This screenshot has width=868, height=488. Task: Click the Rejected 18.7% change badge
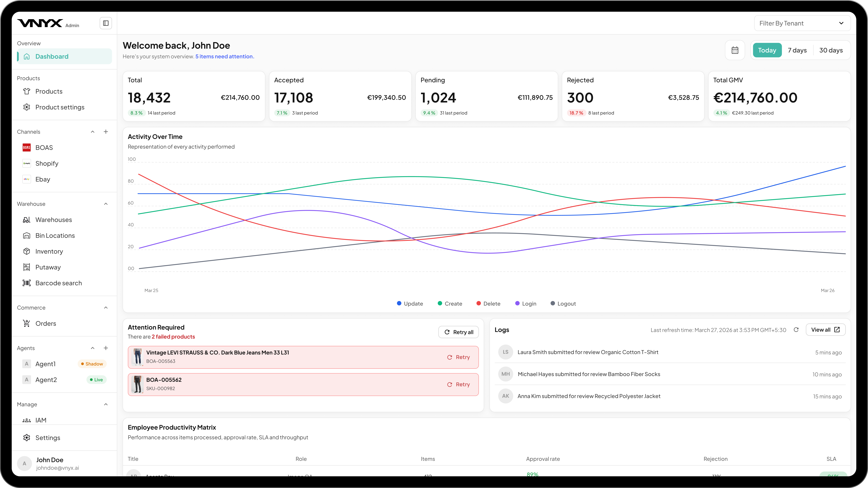coord(576,113)
